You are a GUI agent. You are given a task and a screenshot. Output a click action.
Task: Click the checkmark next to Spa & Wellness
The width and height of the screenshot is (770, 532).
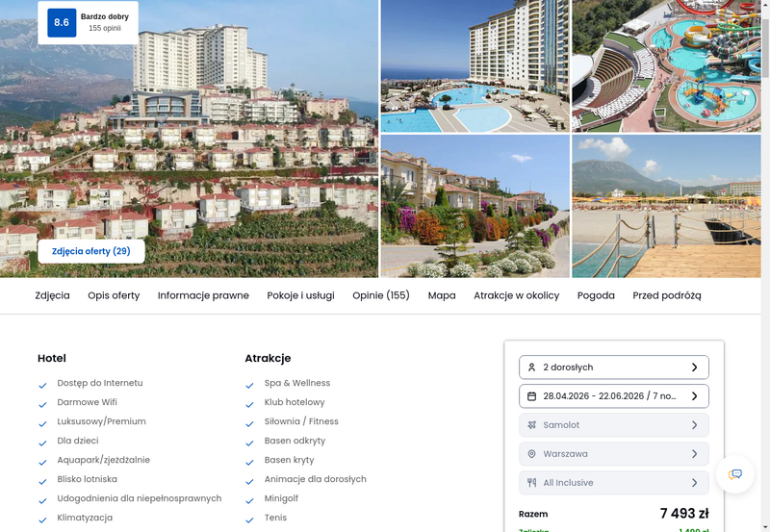click(x=249, y=386)
